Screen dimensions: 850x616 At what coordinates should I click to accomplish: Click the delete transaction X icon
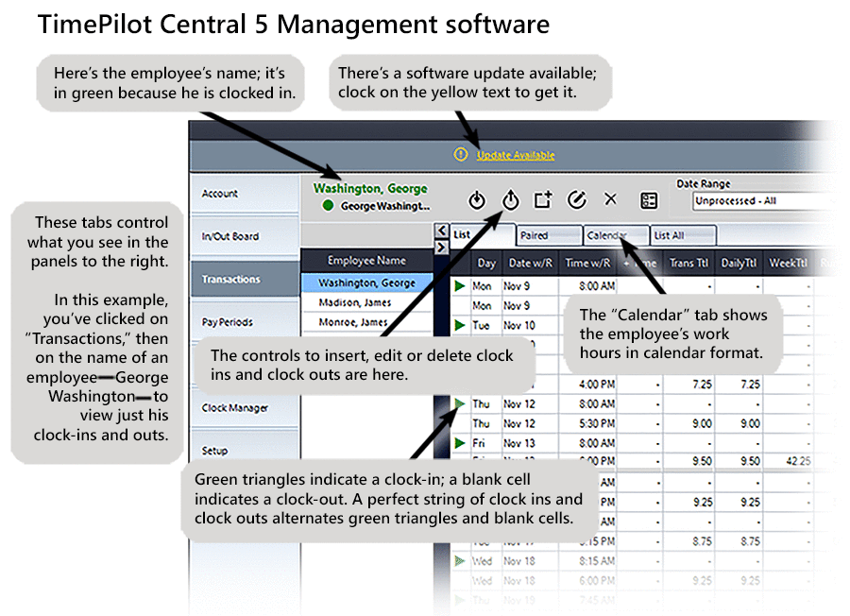tap(610, 199)
